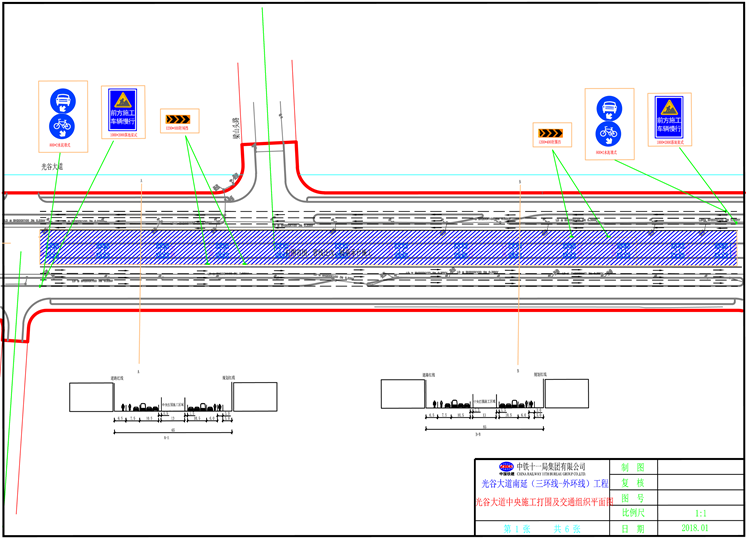This screenshot has width=749, height=538.
Task: Click the left cross-section diagram
Action: click(x=173, y=402)
